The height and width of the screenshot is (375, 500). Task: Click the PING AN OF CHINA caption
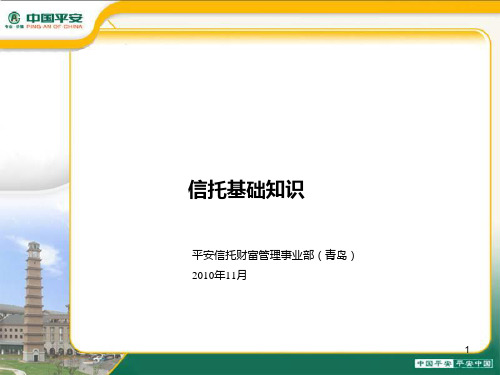pyautogui.click(x=54, y=26)
